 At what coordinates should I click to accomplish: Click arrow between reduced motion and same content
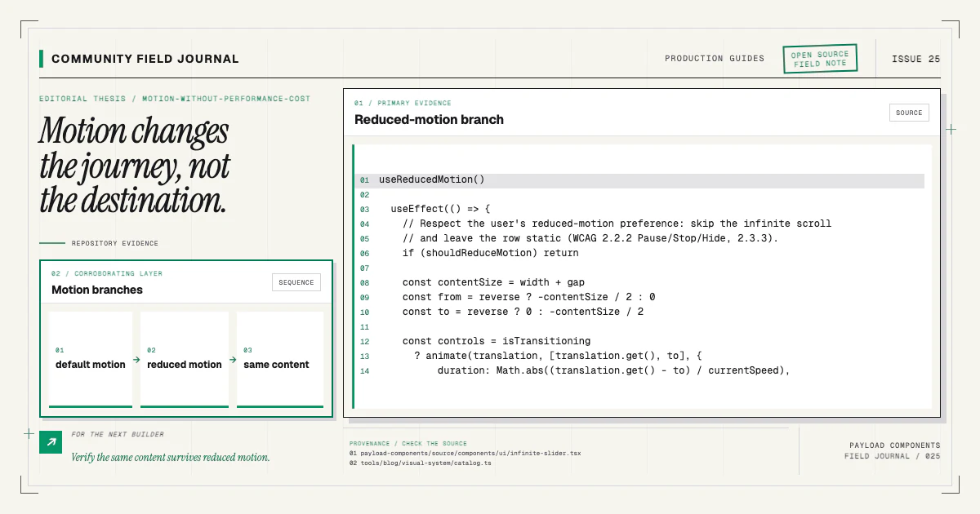233,359
